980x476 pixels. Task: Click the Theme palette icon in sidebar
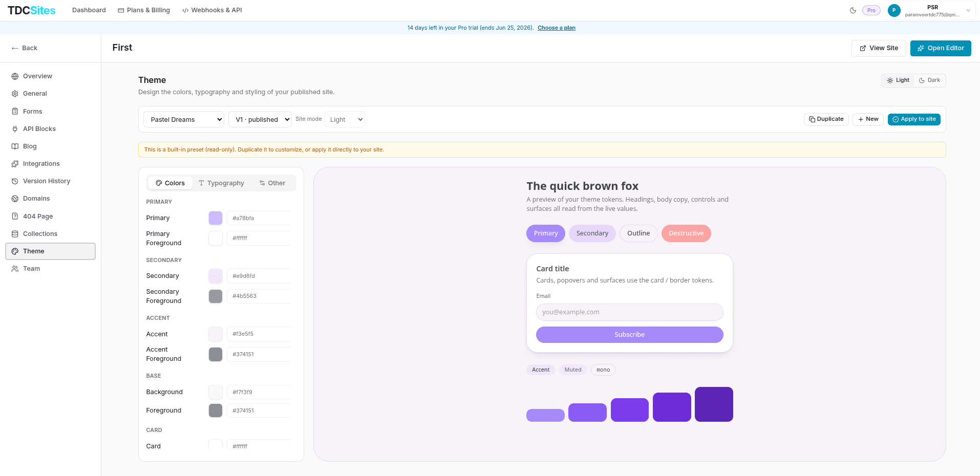click(15, 251)
